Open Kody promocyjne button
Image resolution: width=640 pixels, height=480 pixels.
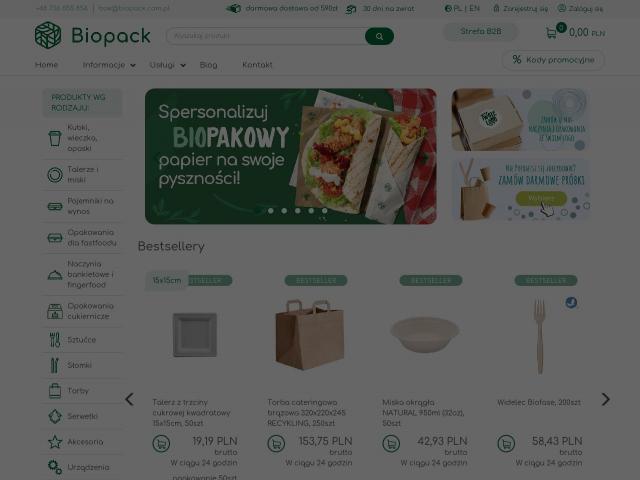pos(553,60)
